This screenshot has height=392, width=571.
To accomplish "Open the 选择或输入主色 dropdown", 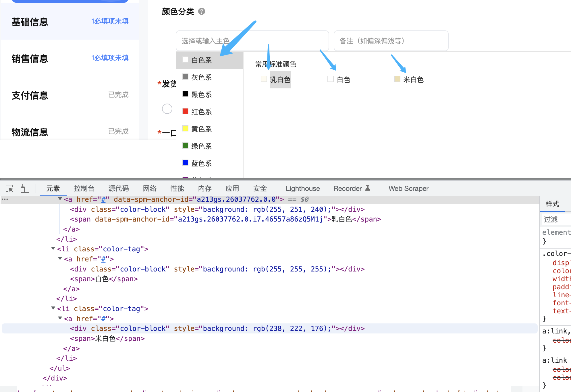I will (252, 40).
